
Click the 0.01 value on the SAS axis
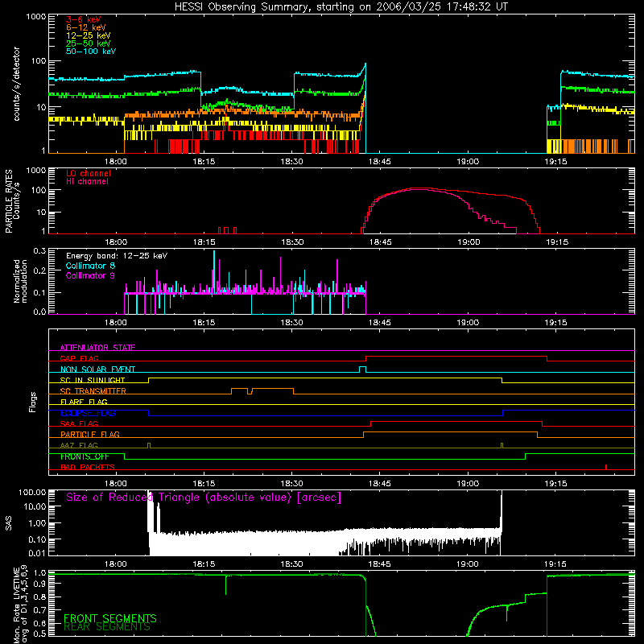pyautogui.click(x=37, y=553)
